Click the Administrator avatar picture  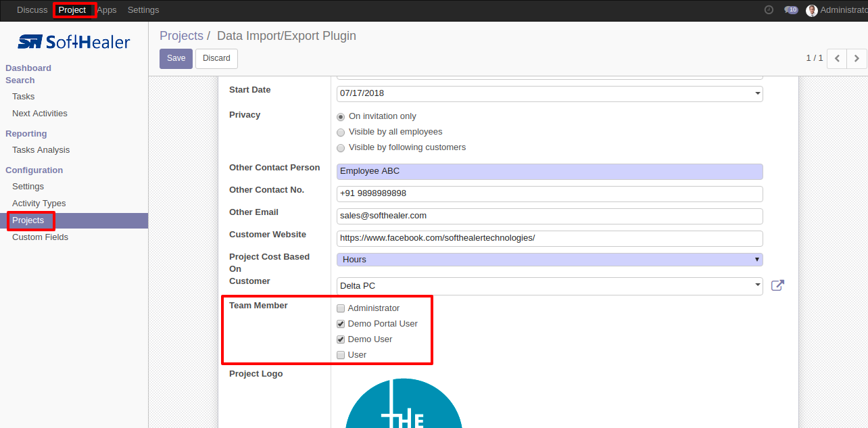(x=812, y=10)
